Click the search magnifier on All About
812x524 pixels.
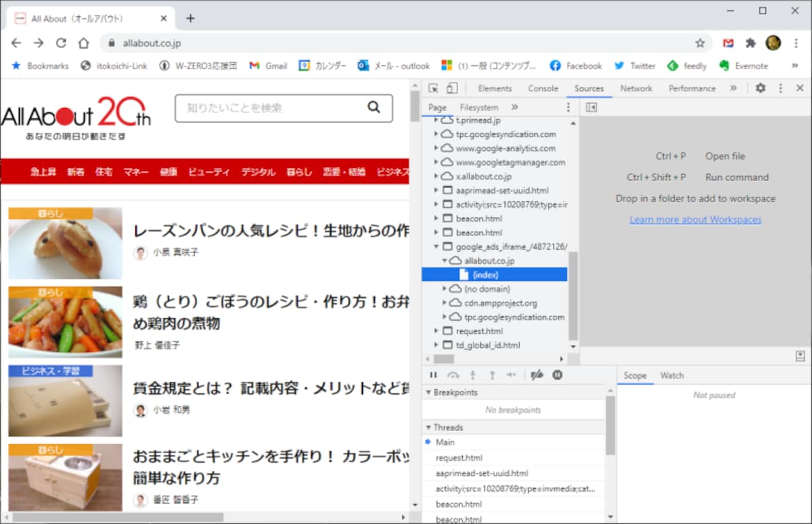374,107
